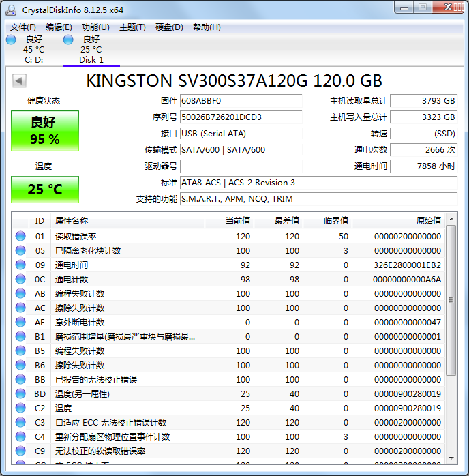Click status icon for 09 通电时间
This screenshot has width=469, height=476.
pos(20,265)
